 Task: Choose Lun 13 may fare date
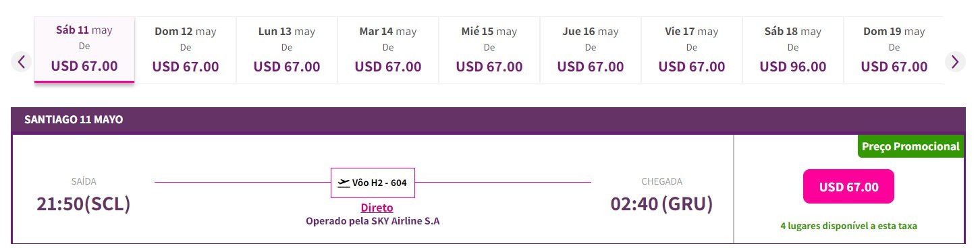[287, 50]
